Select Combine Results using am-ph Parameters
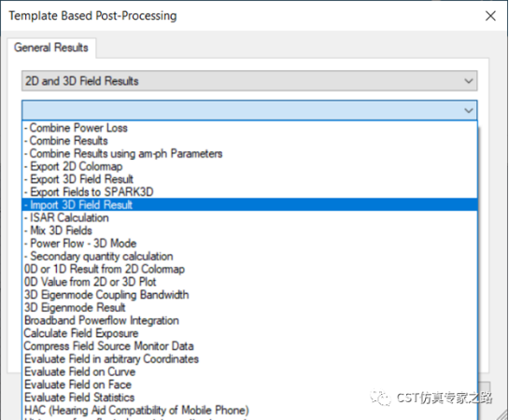The image size is (509, 420). [x=249, y=153]
